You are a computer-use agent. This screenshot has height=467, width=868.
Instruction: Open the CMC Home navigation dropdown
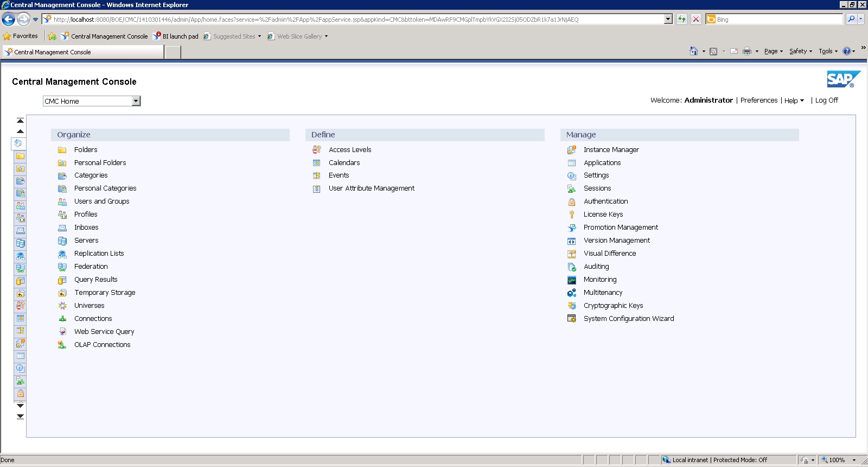pos(136,101)
